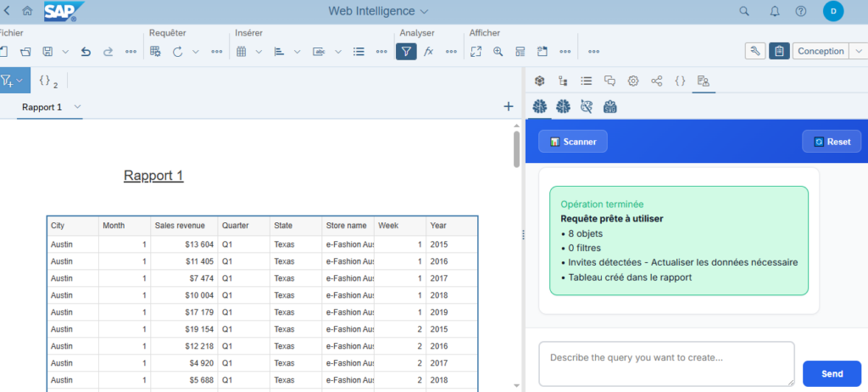Undo the last action
868x392 pixels.
[x=86, y=52]
